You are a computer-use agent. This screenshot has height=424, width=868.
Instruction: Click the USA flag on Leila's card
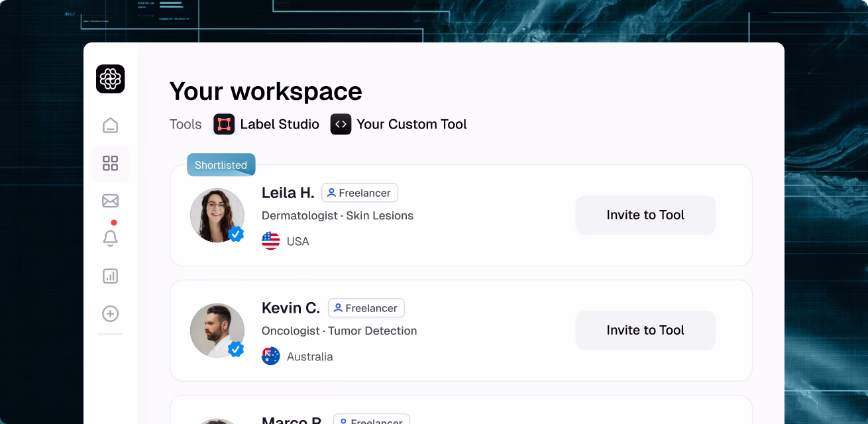[270, 241]
